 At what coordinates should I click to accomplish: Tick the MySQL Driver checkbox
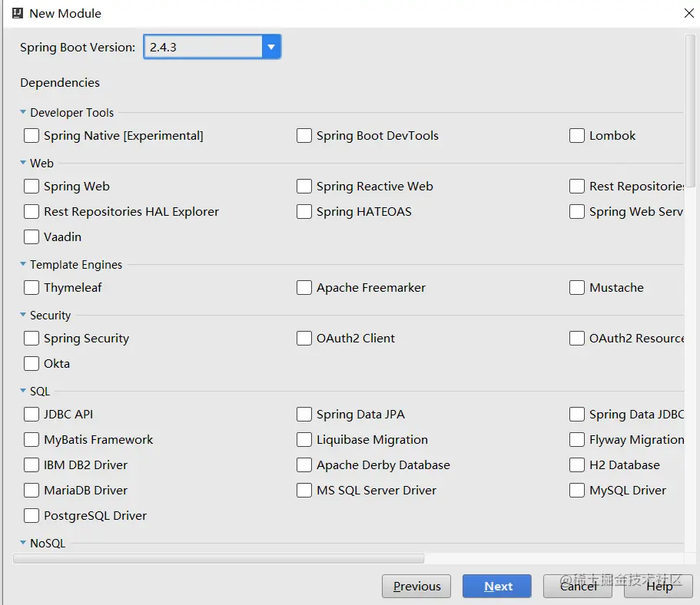tap(577, 491)
